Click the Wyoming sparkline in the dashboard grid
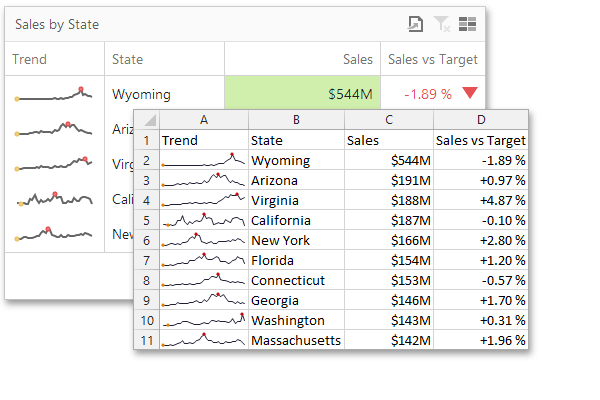 click(54, 94)
